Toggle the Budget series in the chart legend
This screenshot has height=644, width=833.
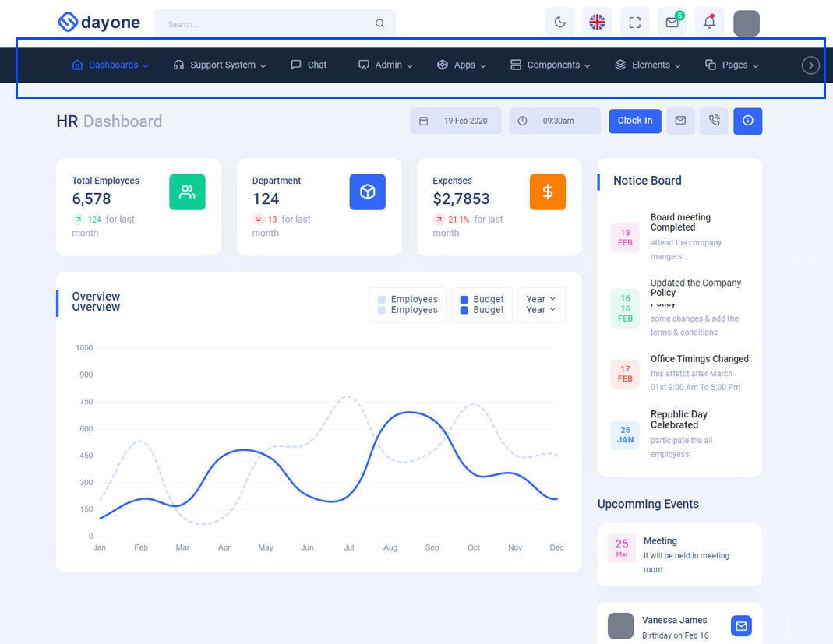pyautogui.click(x=482, y=304)
